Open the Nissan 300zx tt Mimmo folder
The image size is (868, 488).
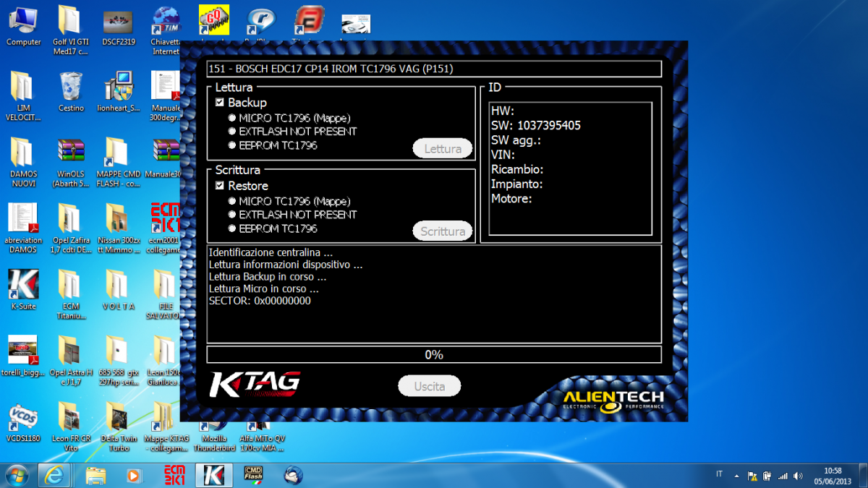pos(118,228)
